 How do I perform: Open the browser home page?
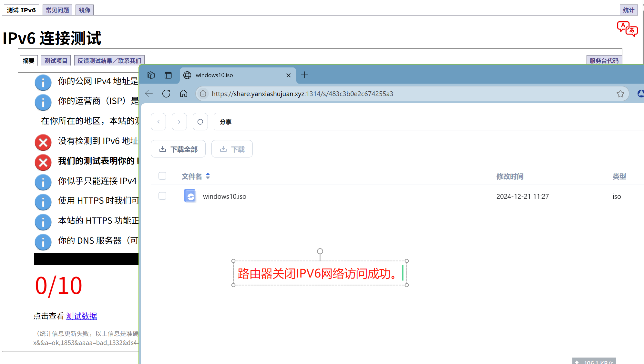(x=184, y=94)
